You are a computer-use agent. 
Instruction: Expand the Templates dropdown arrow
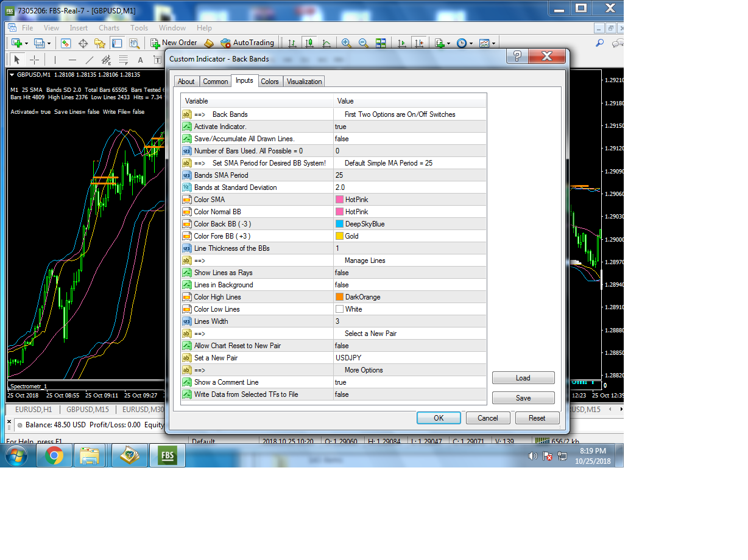coord(493,43)
